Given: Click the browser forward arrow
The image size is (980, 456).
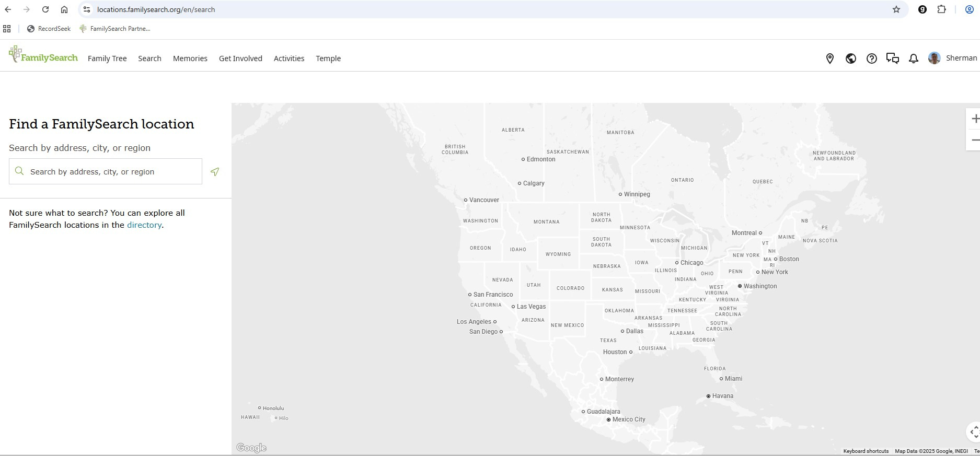Looking at the screenshot, I should [27, 9].
